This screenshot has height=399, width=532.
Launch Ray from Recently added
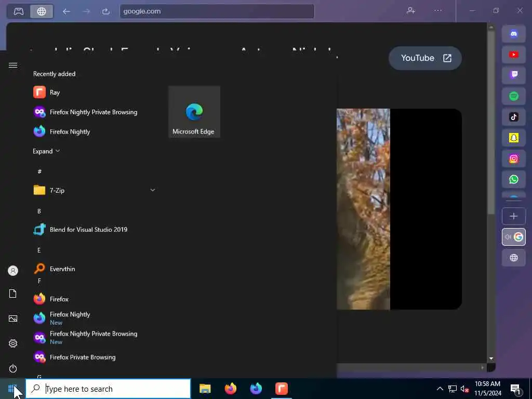pos(95,92)
